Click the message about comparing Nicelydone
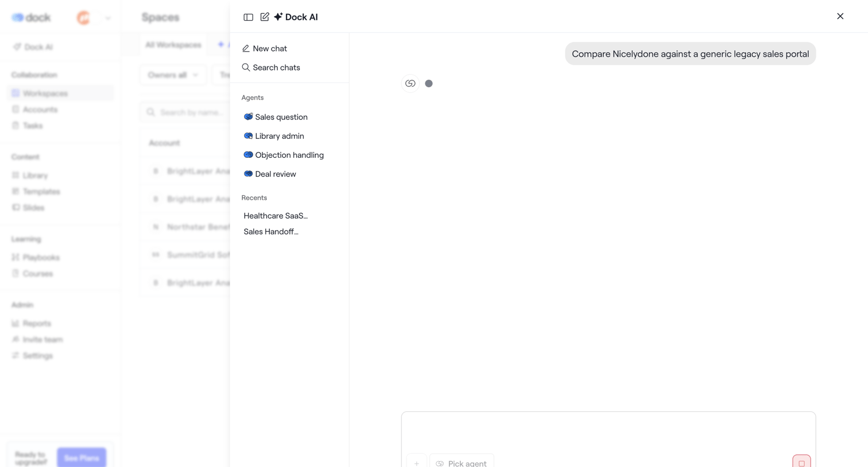The height and width of the screenshot is (467, 868). (x=690, y=54)
